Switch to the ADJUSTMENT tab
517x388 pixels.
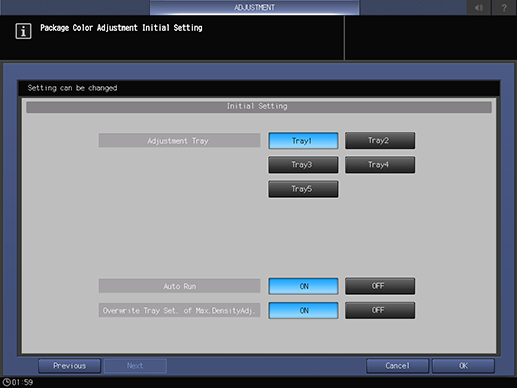click(254, 7)
